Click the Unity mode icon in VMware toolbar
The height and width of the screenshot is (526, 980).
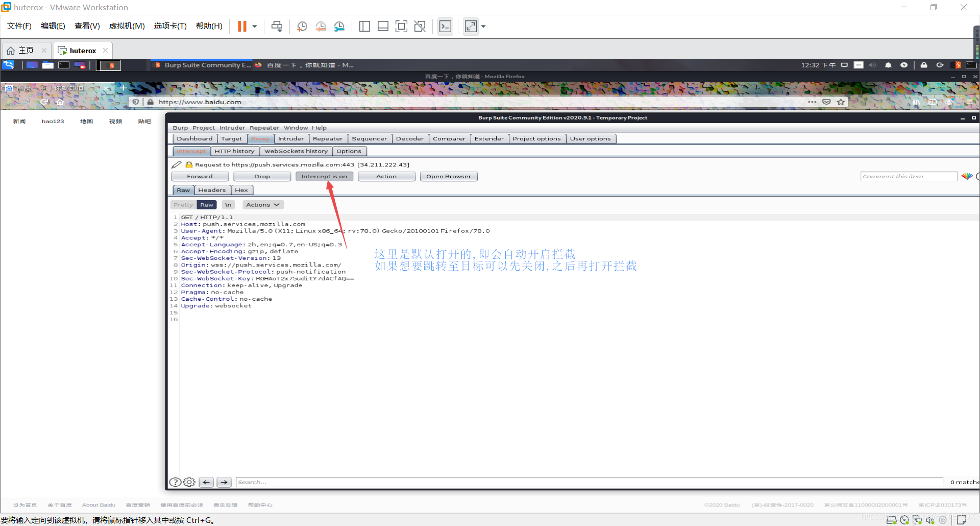[x=420, y=26]
